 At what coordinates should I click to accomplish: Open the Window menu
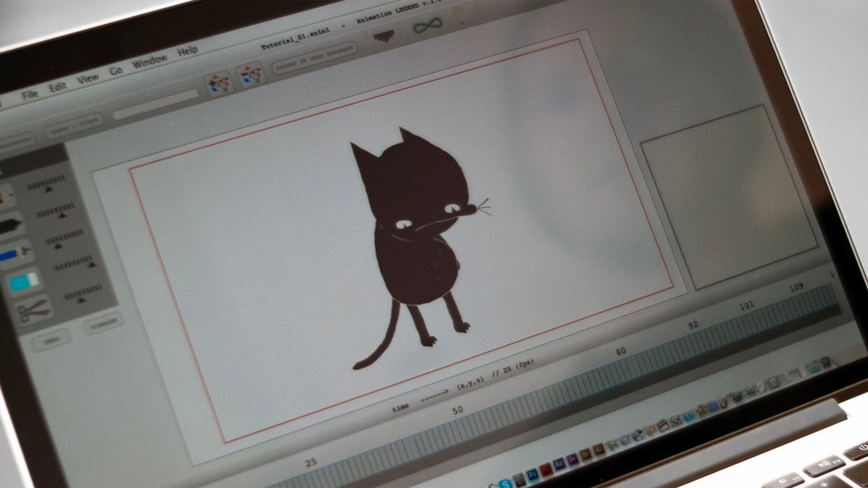pos(150,62)
